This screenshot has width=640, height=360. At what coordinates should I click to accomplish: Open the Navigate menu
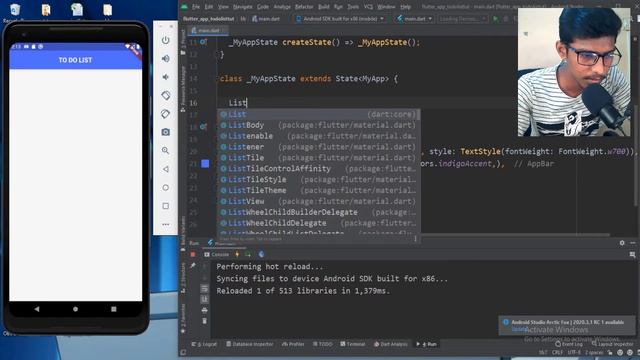243,7
